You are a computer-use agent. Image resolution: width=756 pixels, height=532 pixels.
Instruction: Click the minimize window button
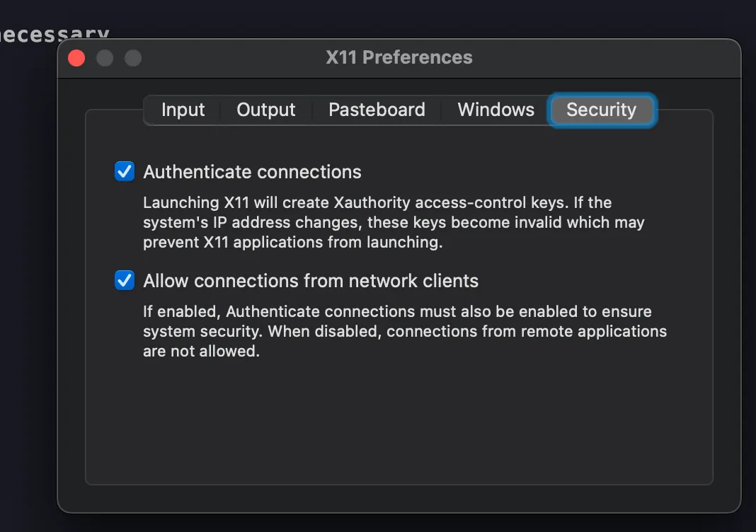105,57
